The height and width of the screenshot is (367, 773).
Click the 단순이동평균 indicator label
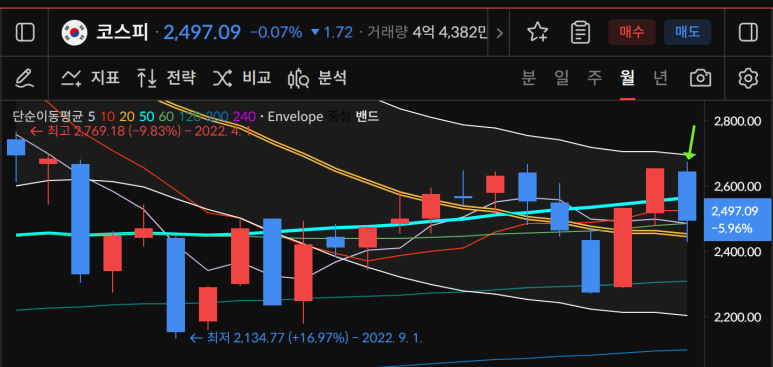pyautogui.click(x=48, y=117)
